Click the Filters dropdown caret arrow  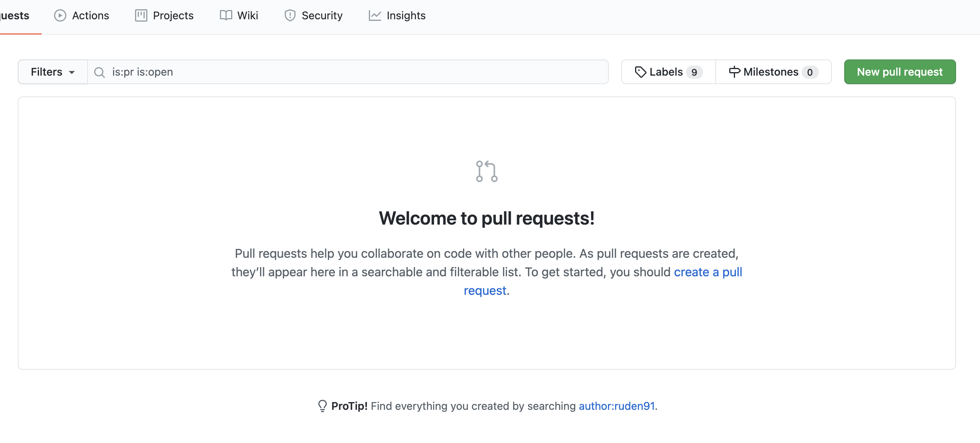pyautogui.click(x=72, y=72)
